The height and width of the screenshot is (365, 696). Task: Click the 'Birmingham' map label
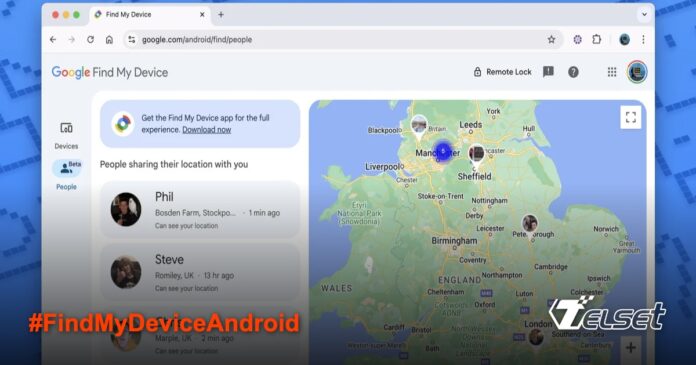[x=455, y=241]
